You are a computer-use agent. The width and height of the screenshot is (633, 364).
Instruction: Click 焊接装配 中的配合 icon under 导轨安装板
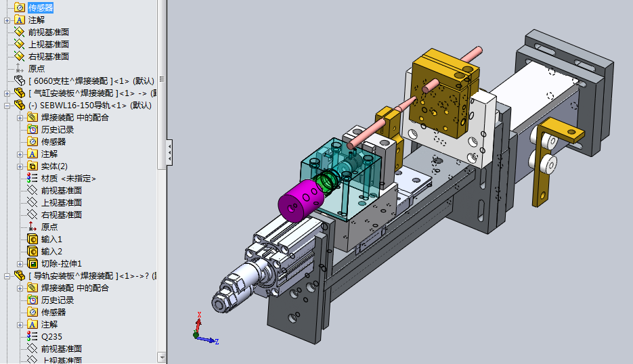(x=32, y=288)
